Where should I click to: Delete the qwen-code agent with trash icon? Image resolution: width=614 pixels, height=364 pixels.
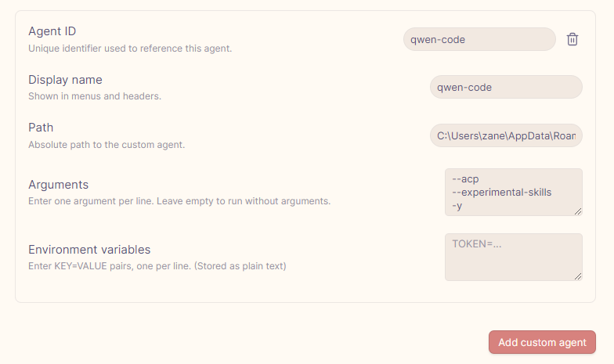572,39
